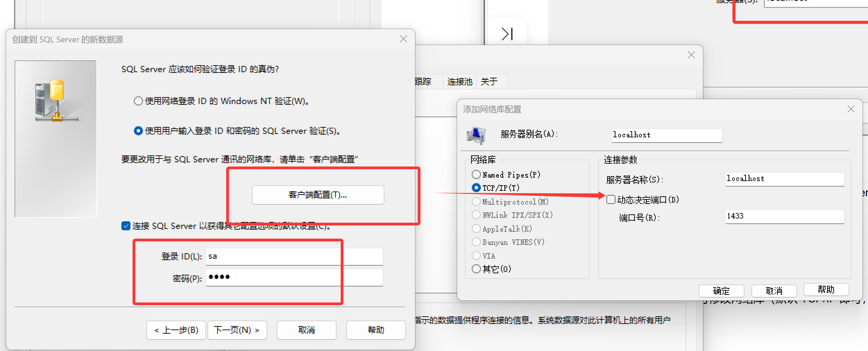Click the server and database wizard image

click(56, 139)
